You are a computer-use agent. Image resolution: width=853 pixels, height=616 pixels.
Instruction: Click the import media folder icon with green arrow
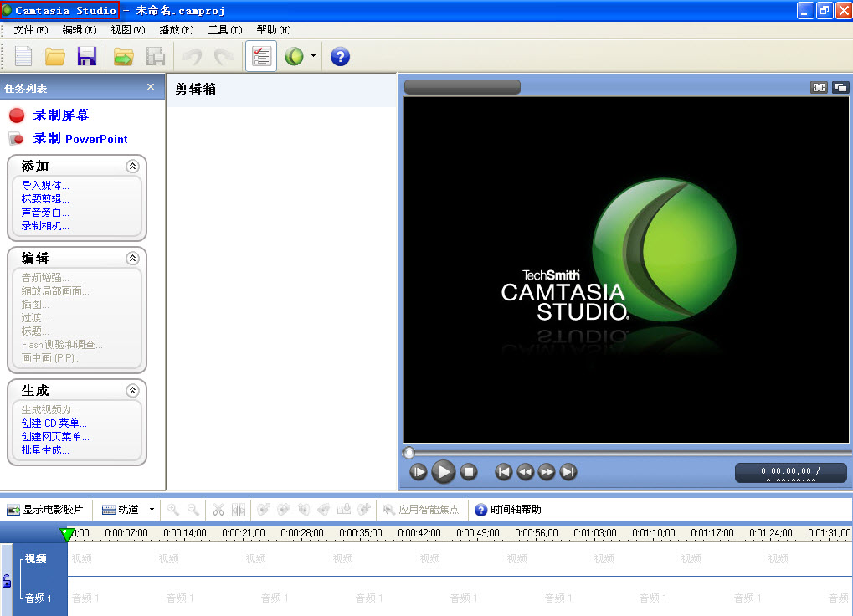pos(124,56)
